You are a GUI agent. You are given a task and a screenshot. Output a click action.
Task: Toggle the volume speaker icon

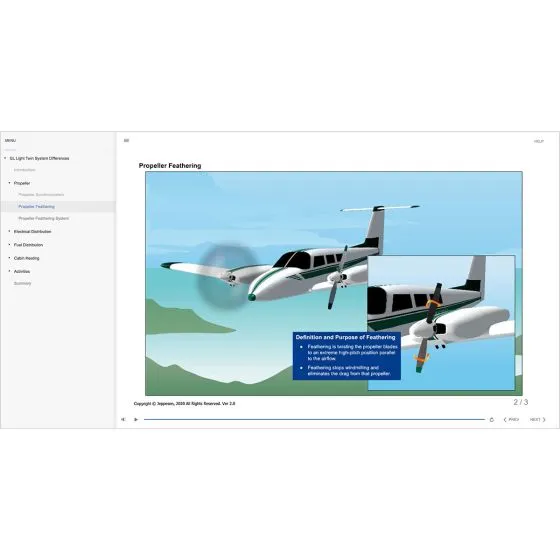[123, 419]
